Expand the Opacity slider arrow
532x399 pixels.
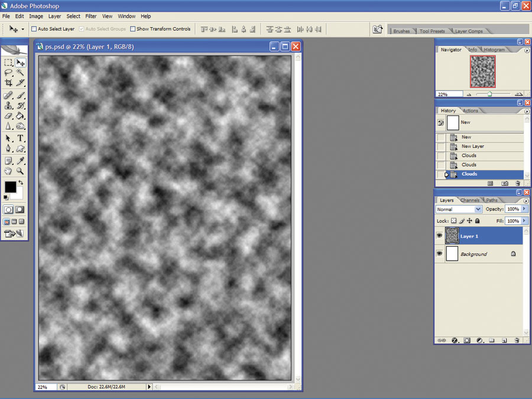tap(524, 209)
